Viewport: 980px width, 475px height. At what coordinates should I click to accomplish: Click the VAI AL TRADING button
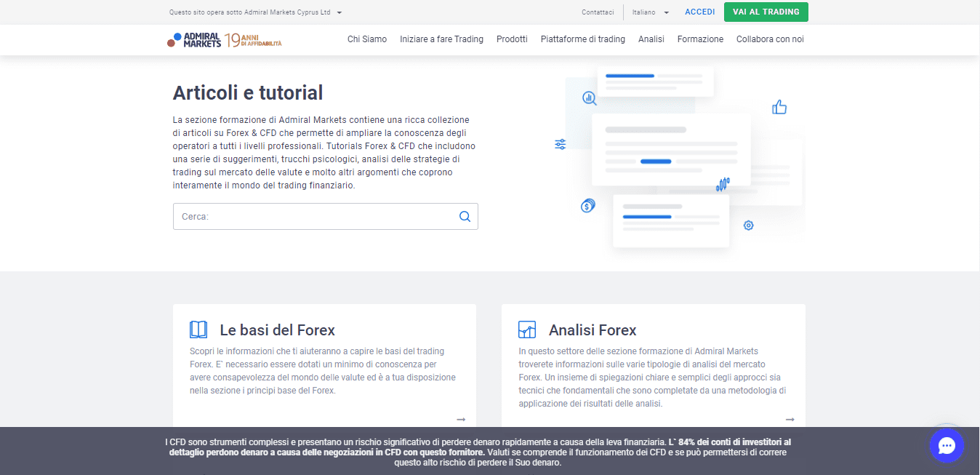766,12
